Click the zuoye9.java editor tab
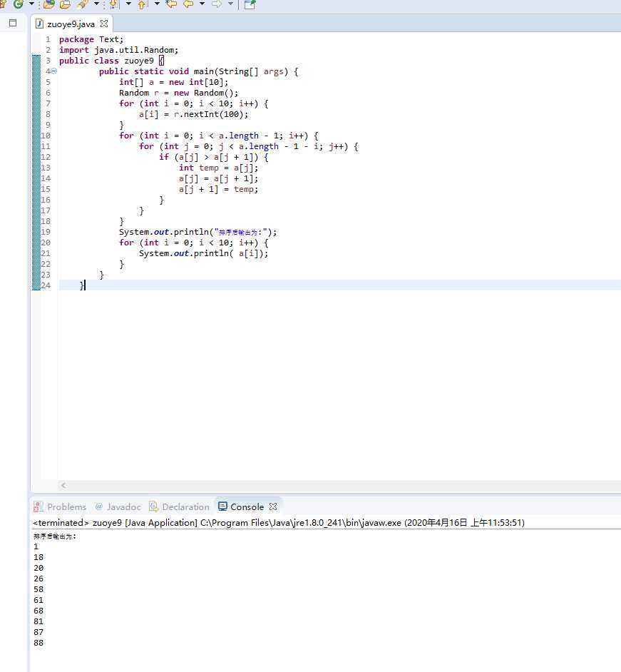The image size is (621, 672). pos(70,24)
